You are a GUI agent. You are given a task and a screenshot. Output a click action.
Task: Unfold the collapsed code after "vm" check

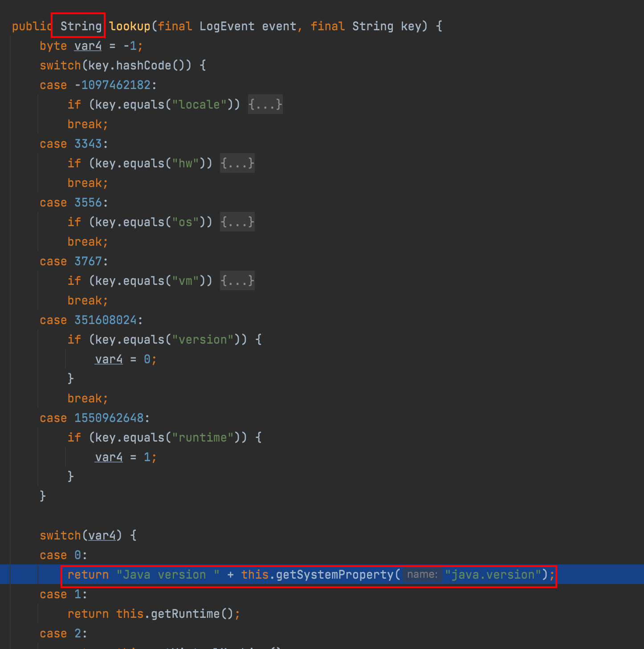(237, 281)
